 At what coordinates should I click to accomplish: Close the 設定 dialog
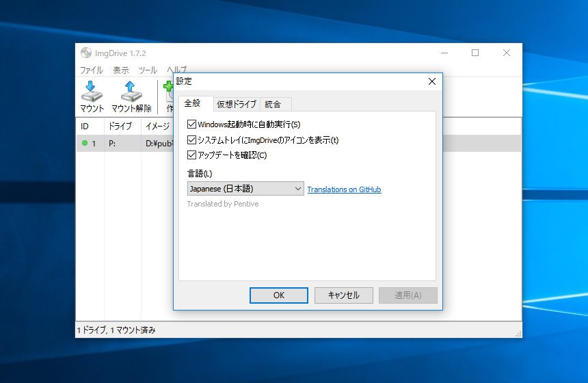[432, 81]
